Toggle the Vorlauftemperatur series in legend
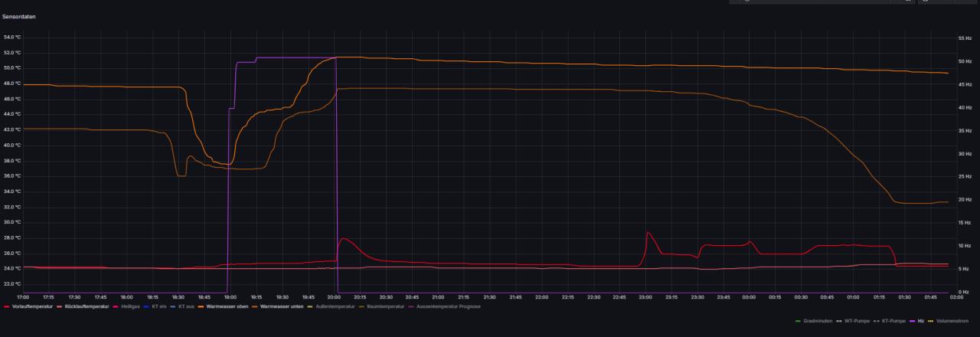Viewport: 980px width, 337px height. pyautogui.click(x=33, y=306)
